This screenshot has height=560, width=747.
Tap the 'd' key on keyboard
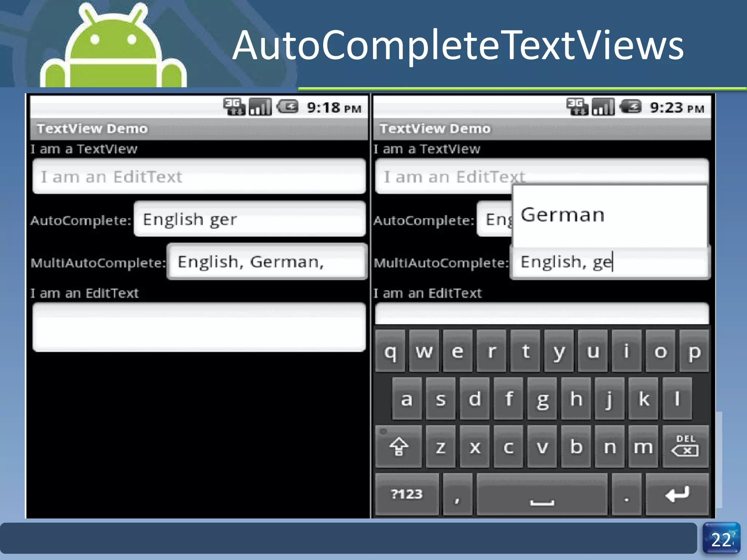475,398
